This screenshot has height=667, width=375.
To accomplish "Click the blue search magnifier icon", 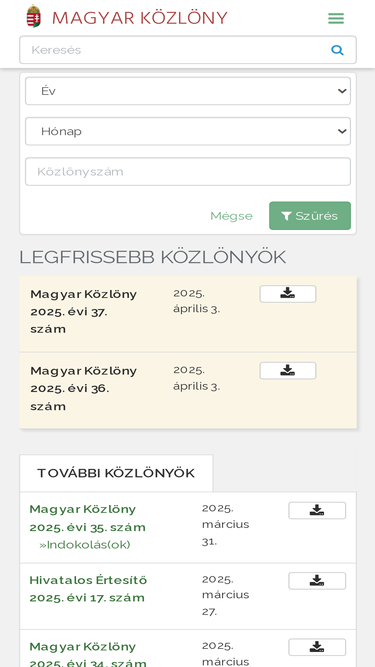I will point(337,50).
